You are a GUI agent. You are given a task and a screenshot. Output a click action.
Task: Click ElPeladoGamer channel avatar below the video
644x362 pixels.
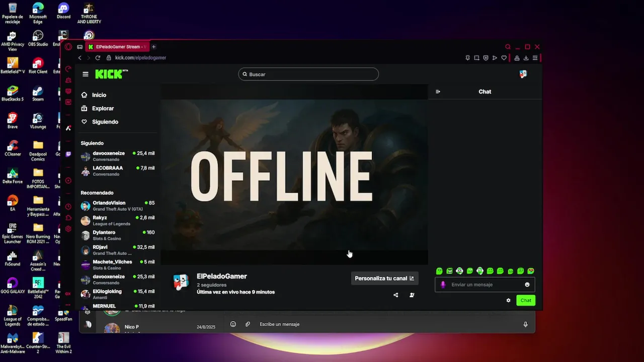point(181,283)
